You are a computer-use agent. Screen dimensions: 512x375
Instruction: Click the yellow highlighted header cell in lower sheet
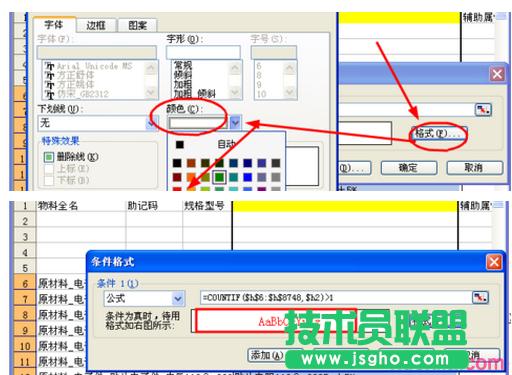tap(345, 206)
